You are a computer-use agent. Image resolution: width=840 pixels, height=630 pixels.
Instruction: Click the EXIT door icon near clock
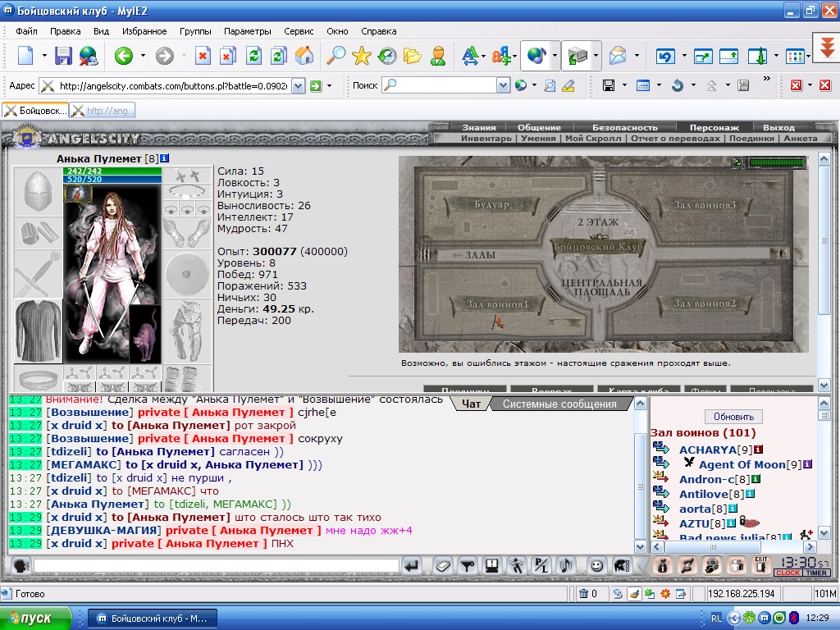tap(760, 566)
